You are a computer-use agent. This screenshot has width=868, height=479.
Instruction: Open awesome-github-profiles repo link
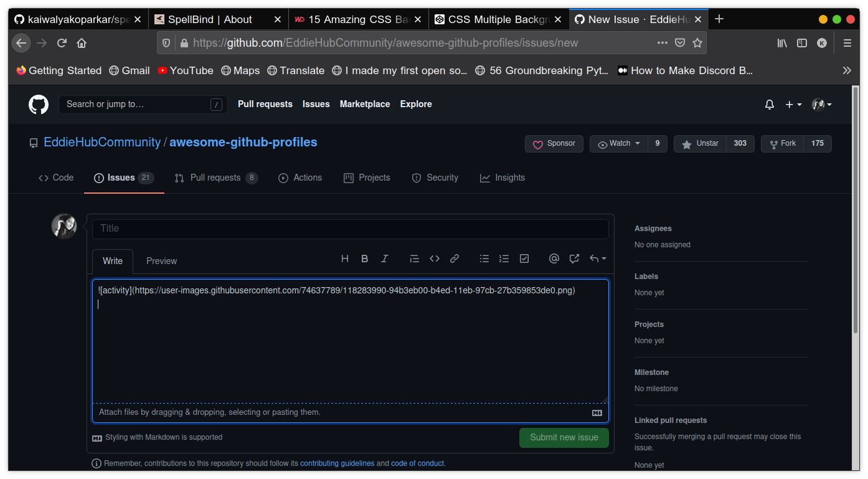tap(243, 142)
